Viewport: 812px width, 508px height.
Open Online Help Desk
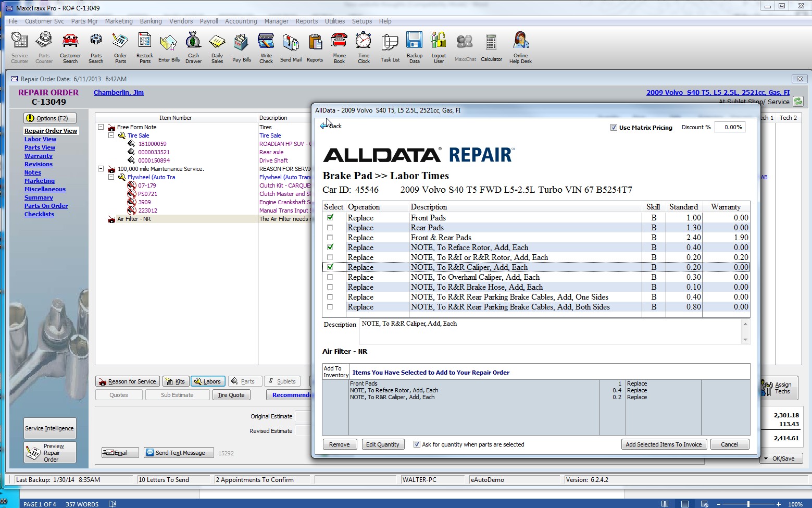[520, 47]
